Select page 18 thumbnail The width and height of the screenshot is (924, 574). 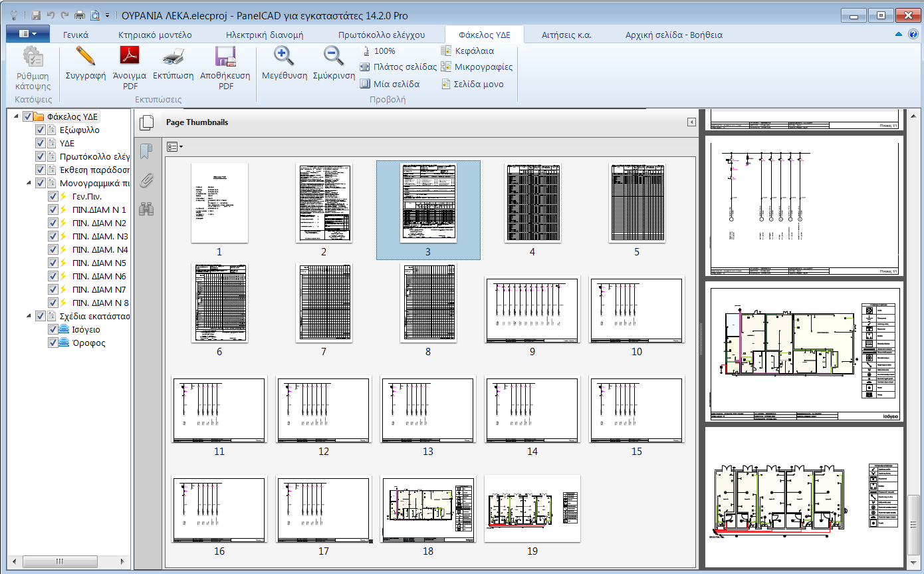[x=428, y=509]
